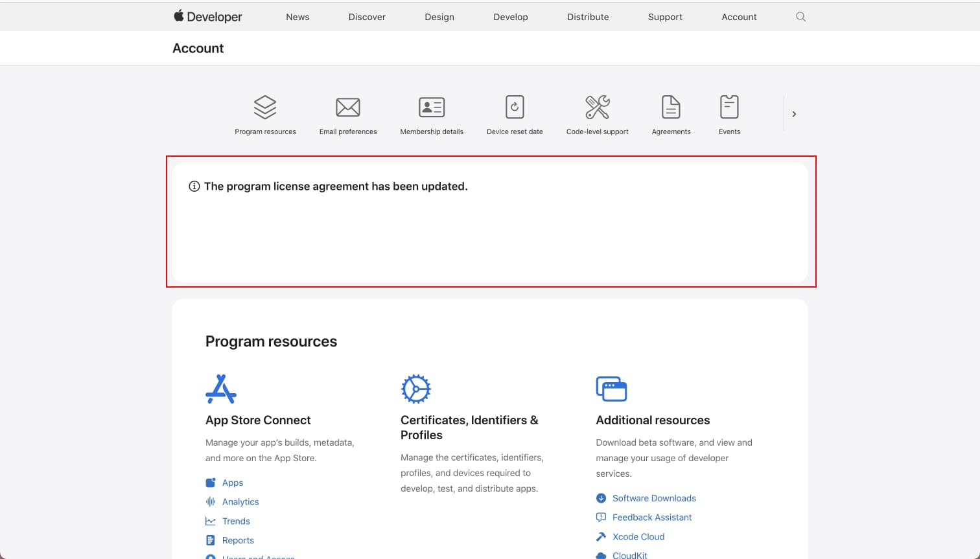Select the Membership details card icon

point(432,108)
